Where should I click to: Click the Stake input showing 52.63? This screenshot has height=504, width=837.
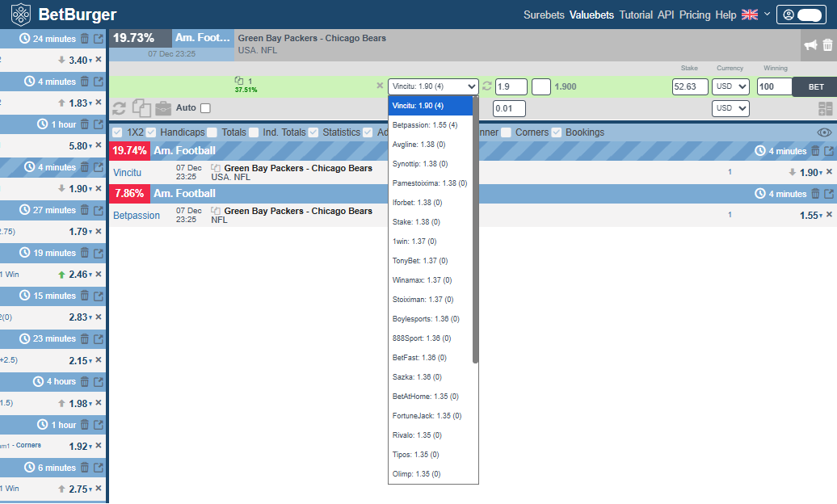tap(690, 86)
